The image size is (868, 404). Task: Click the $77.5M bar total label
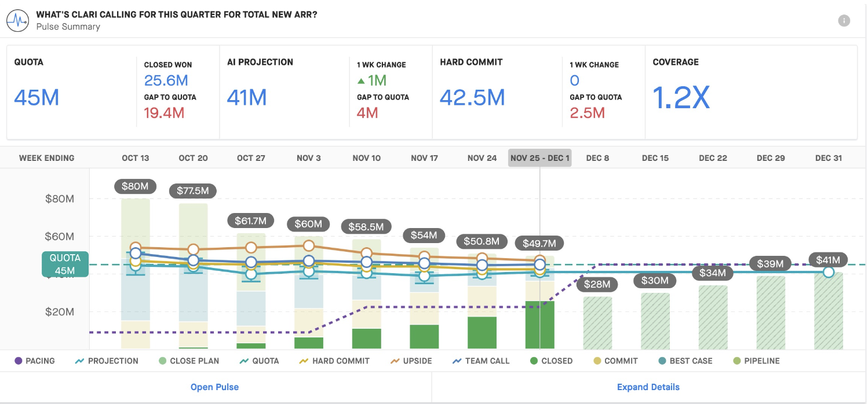tap(193, 190)
